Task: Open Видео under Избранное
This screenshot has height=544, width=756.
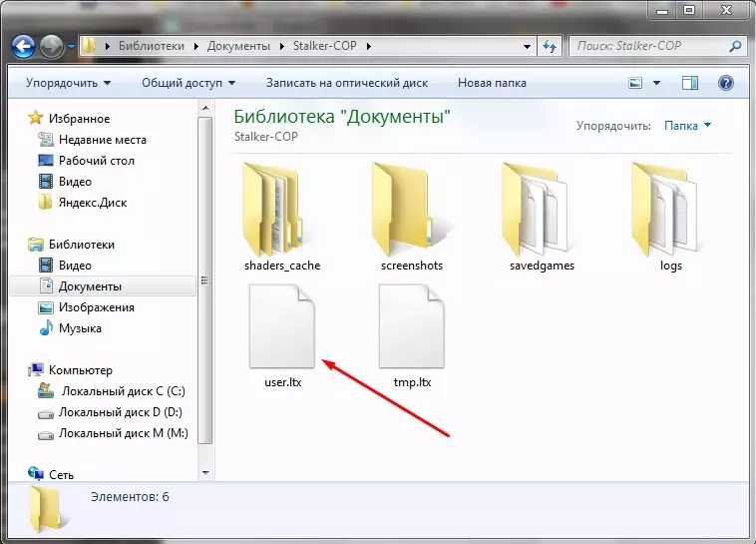Action: [75, 182]
